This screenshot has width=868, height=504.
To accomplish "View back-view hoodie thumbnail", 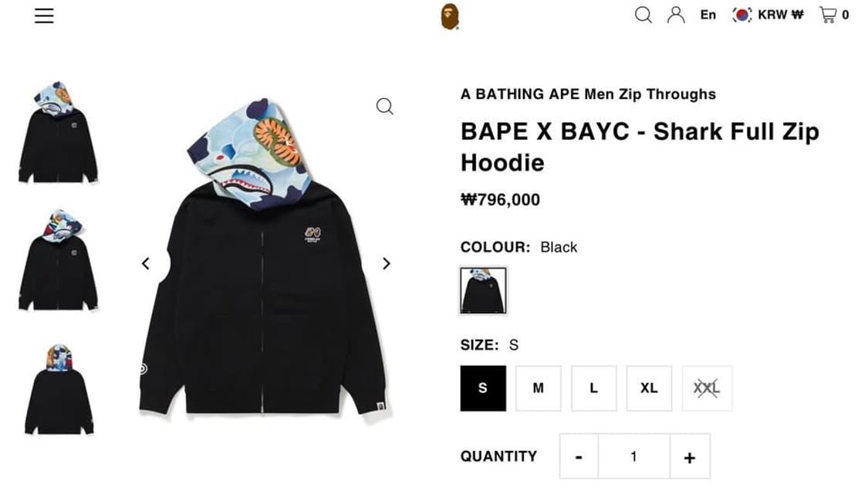I will [x=59, y=389].
